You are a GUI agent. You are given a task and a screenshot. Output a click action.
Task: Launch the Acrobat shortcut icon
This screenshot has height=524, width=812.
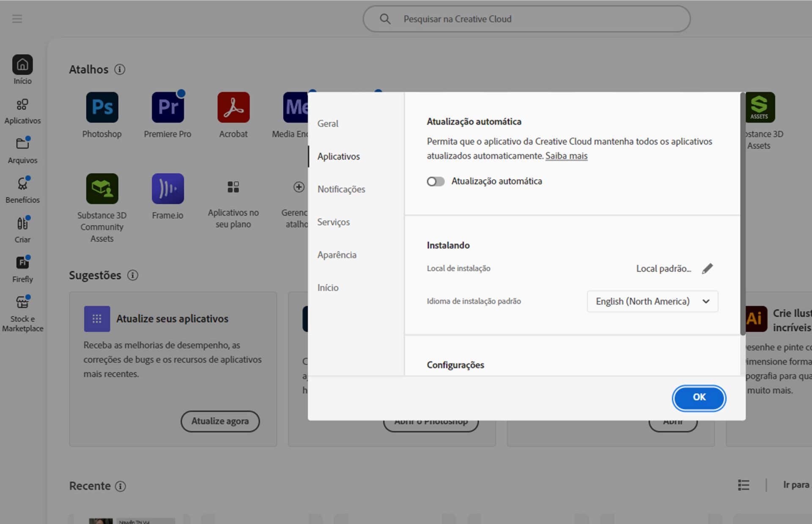coord(233,107)
